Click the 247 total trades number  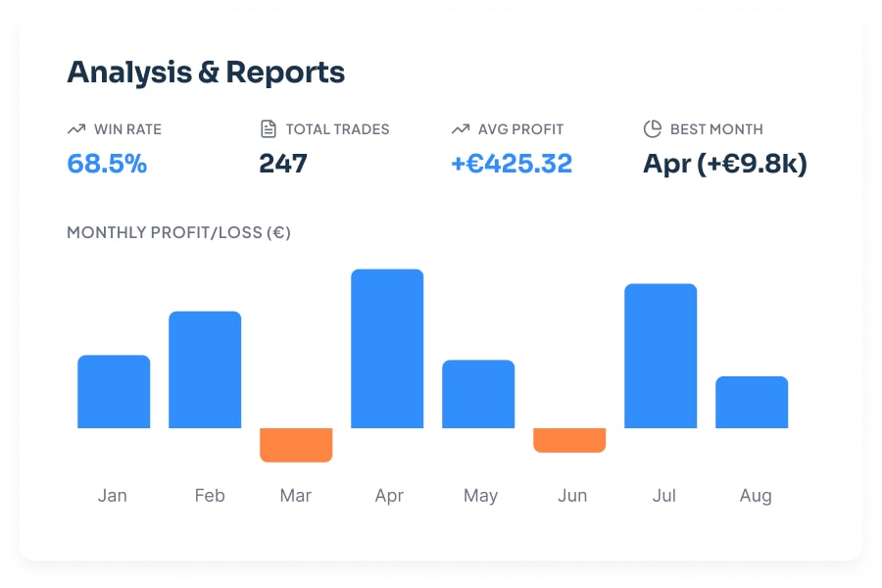click(283, 164)
